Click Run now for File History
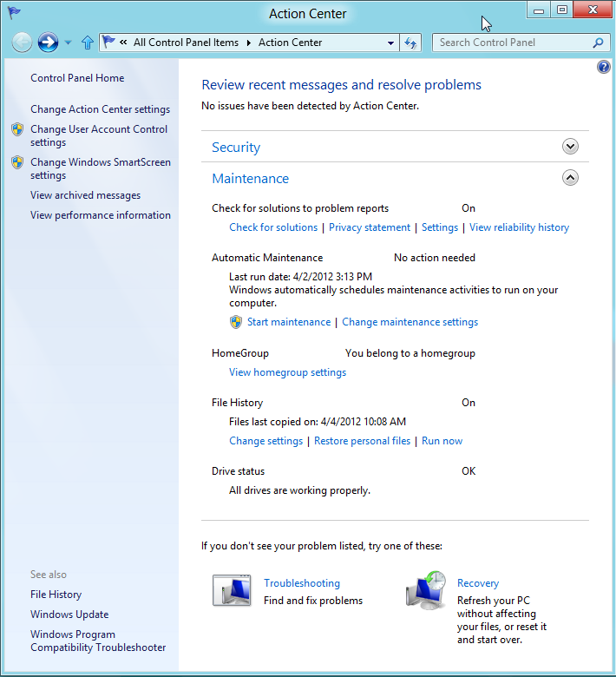This screenshot has height=677, width=616. point(442,441)
